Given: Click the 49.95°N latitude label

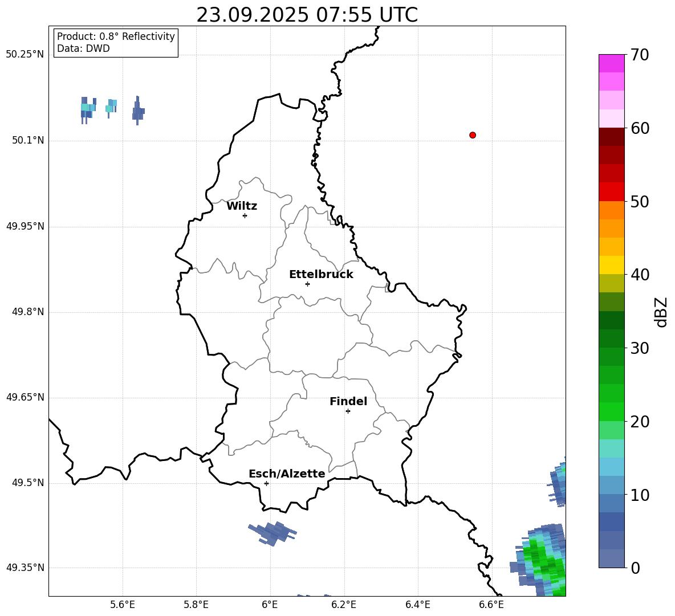Looking at the screenshot, I should point(25,226).
